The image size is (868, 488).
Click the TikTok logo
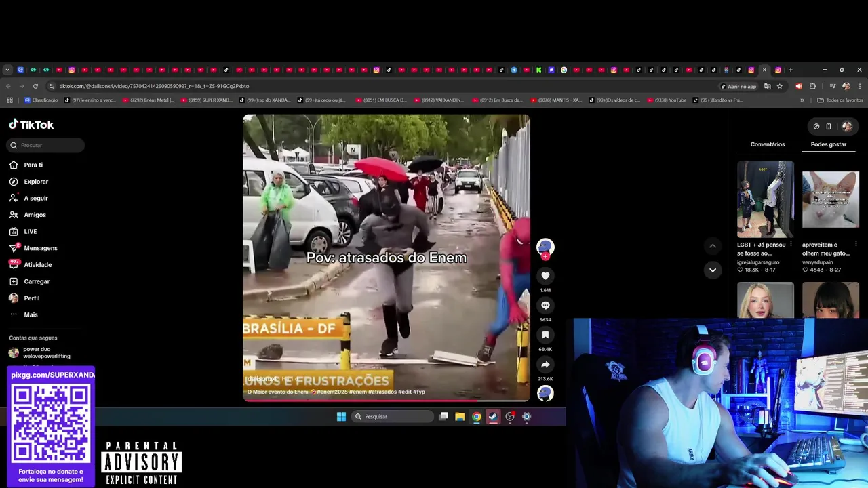[31, 125]
